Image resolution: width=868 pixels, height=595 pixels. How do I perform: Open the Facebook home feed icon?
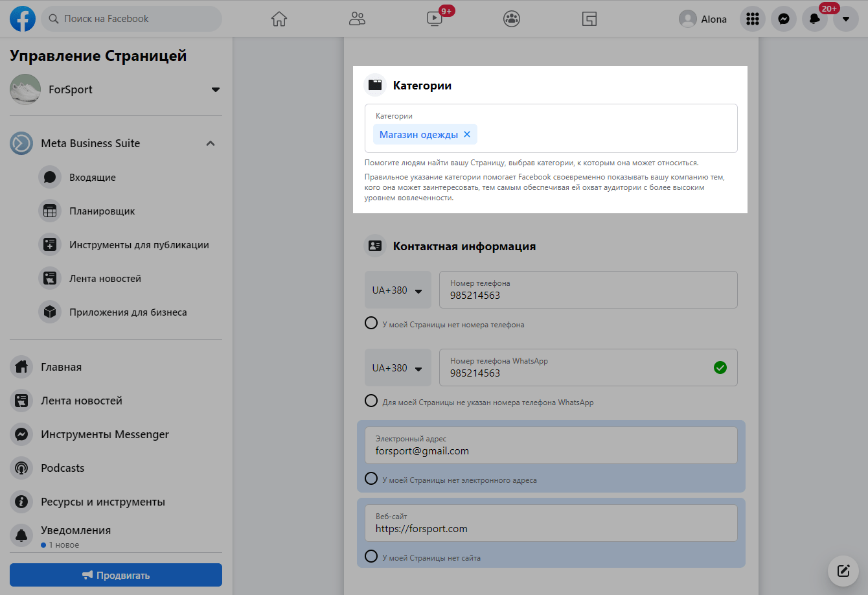point(279,19)
